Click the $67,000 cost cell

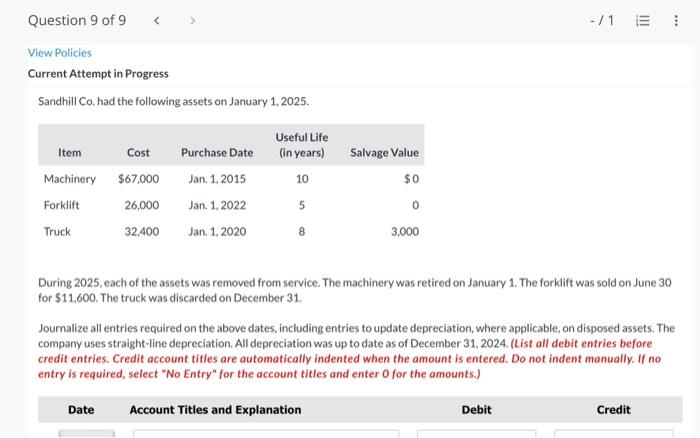(x=138, y=179)
